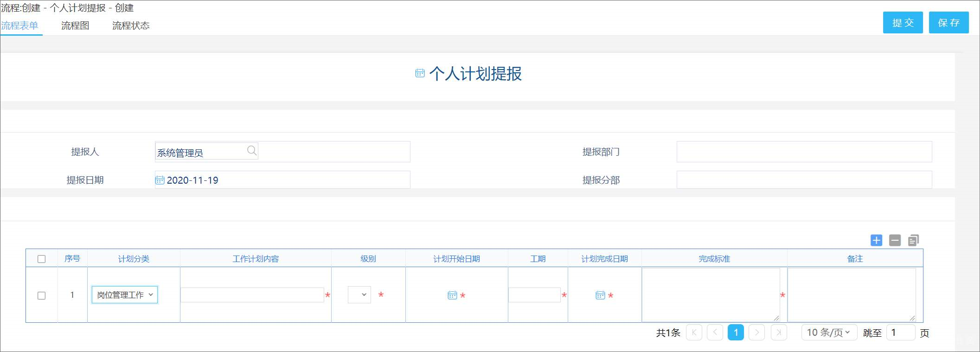980x352 pixels.
Task: Toggle select-all checkbox in table header
Action: click(x=41, y=259)
